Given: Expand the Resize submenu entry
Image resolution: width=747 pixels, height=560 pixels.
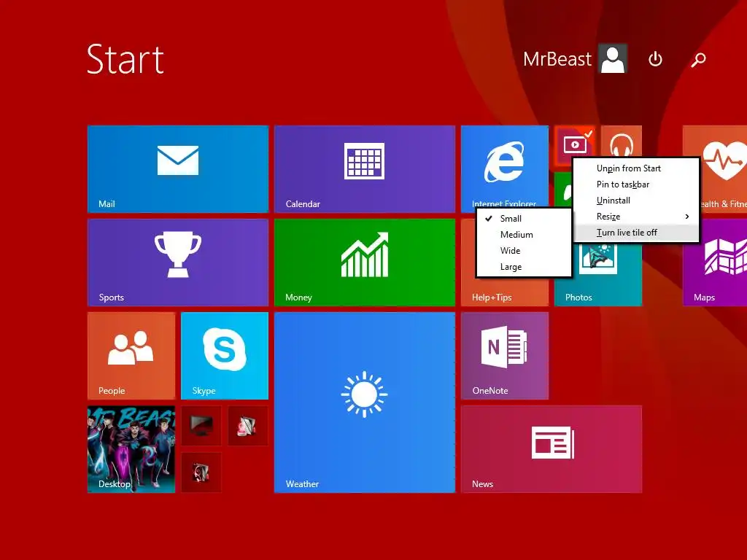Looking at the screenshot, I should pyautogui.click(x=636, y=217).
